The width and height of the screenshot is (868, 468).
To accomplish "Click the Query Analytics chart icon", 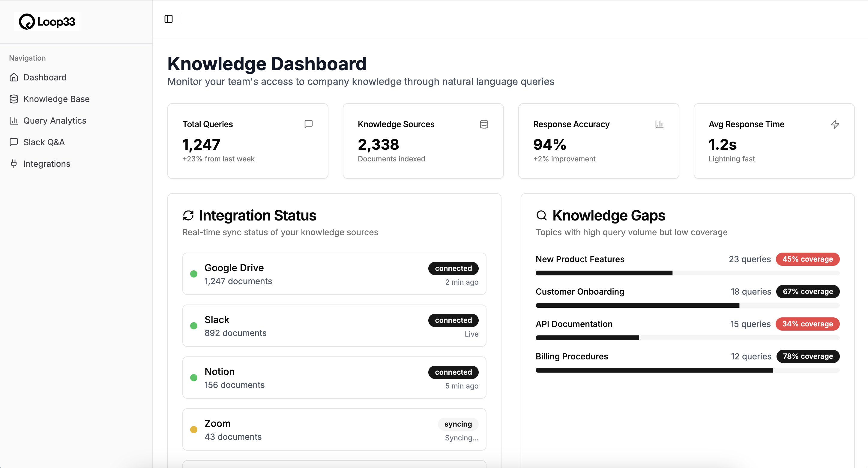I will point(14,121).
